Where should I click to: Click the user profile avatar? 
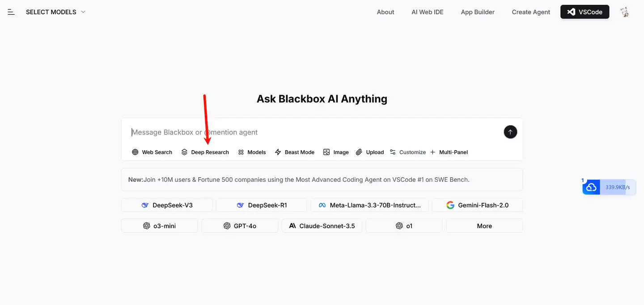coord(625,12)
